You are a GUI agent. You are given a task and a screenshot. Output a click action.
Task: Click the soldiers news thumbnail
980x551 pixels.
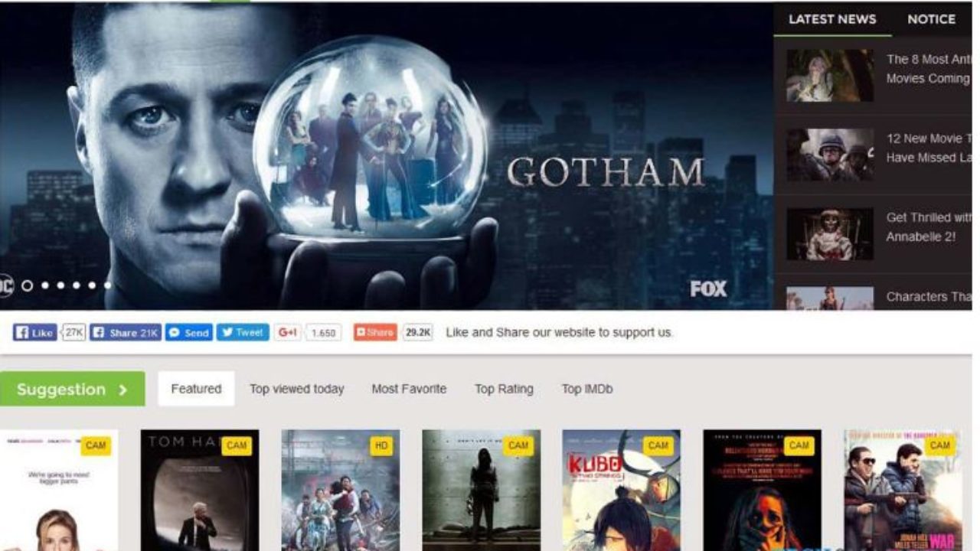830,155
